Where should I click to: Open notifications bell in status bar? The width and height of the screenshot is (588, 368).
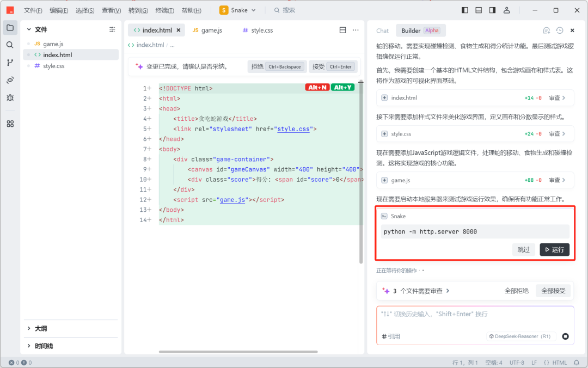coord(577,363)
